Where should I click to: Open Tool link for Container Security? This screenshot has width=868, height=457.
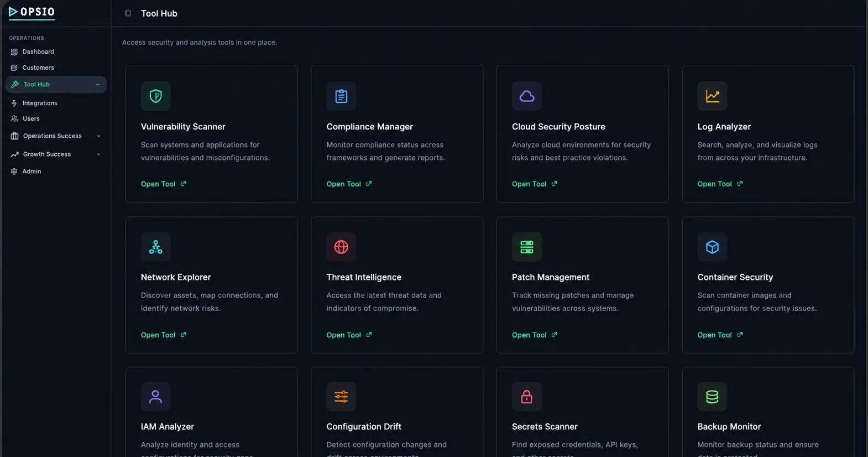tap(720, 335)
